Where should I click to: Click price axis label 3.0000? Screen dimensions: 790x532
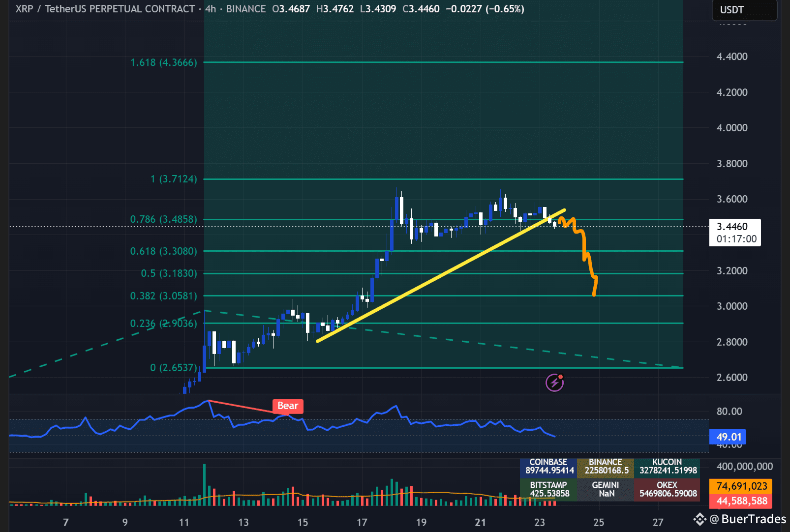click(732, 306)
